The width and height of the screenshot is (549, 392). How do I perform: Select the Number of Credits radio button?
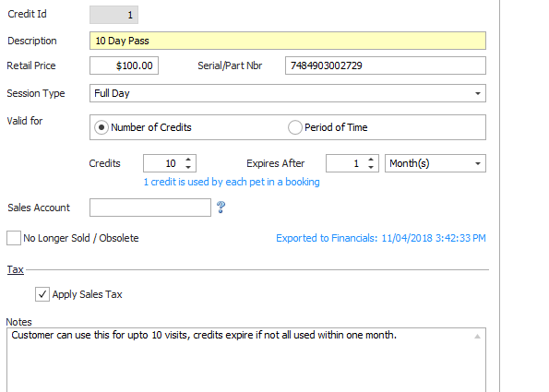[101, 127]
